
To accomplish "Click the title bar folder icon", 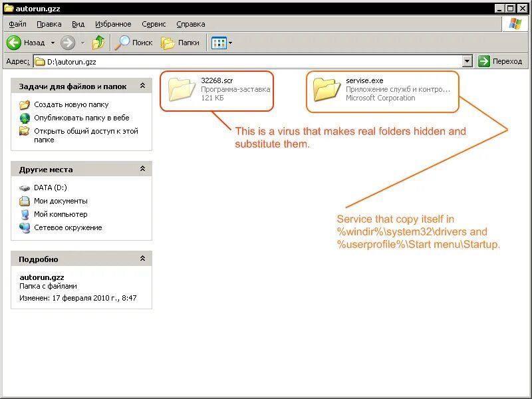I will coord(9,8).
